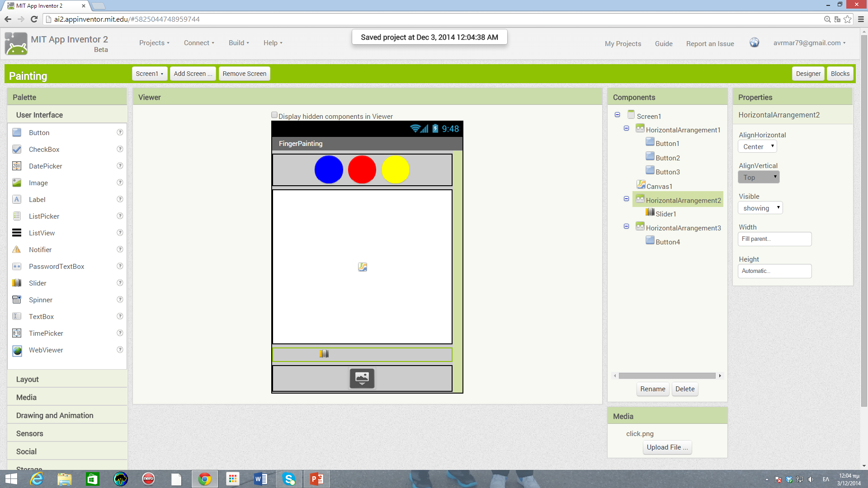Open help for the Slider component

(120, 283)
